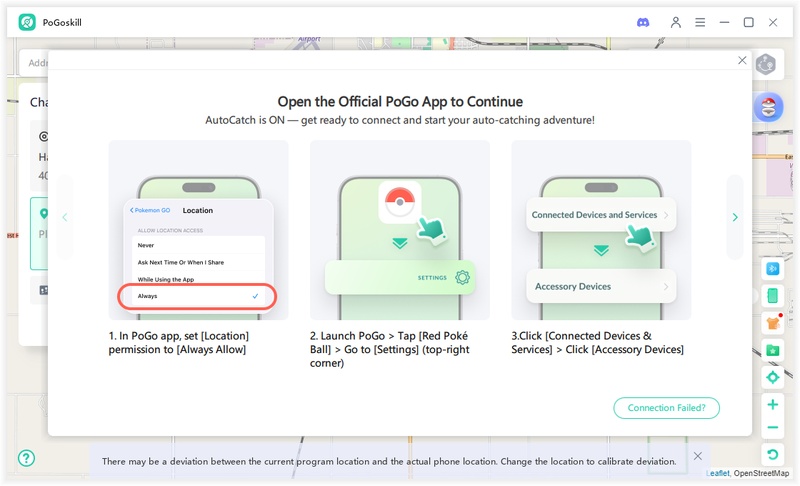
Task: Go to previous instruction slide
Action: click(65, 217)
